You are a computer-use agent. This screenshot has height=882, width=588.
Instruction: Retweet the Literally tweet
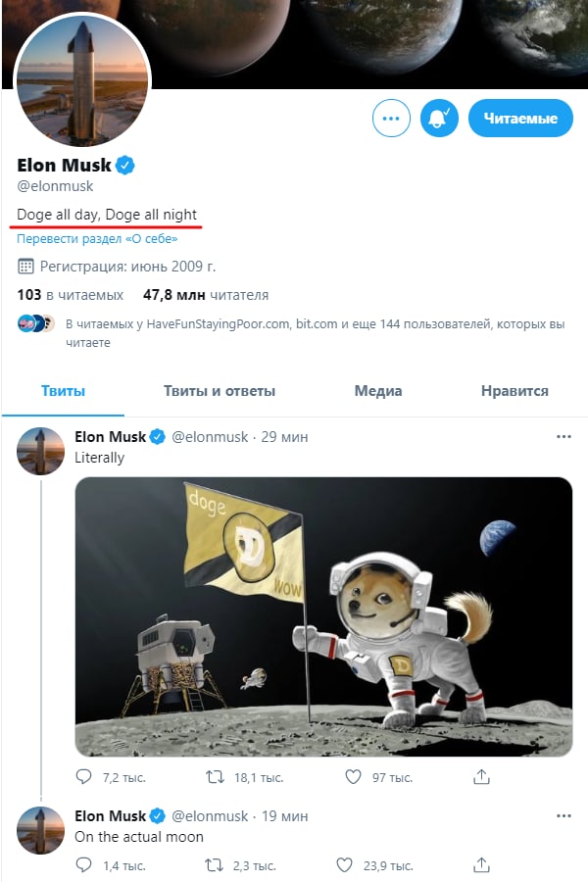pyautogui.click(x=213, y=777)
